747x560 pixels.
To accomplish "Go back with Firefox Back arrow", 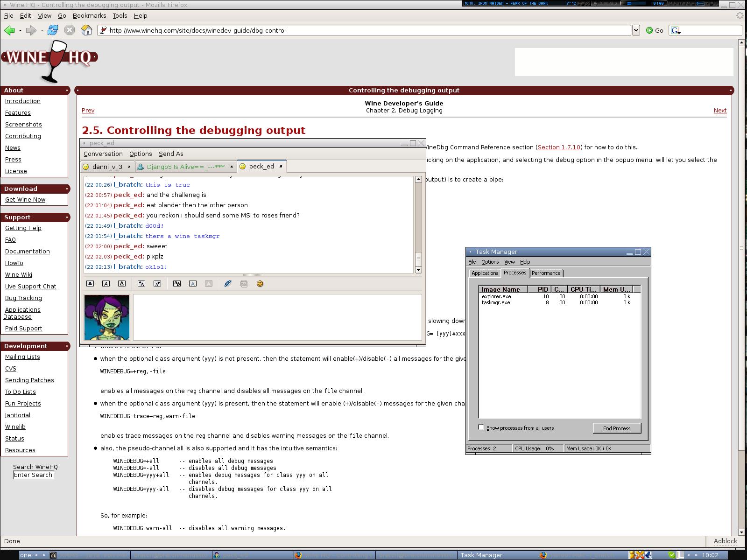I will point(9,30).
